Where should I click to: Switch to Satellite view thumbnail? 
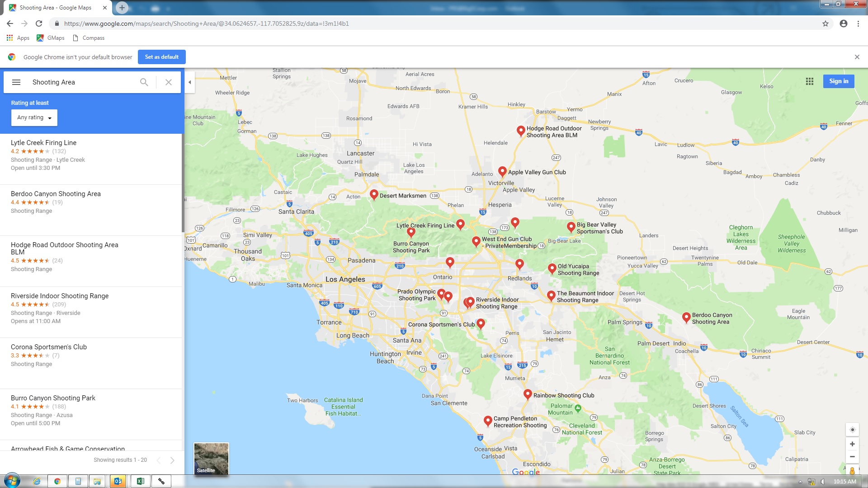(211, 459)
